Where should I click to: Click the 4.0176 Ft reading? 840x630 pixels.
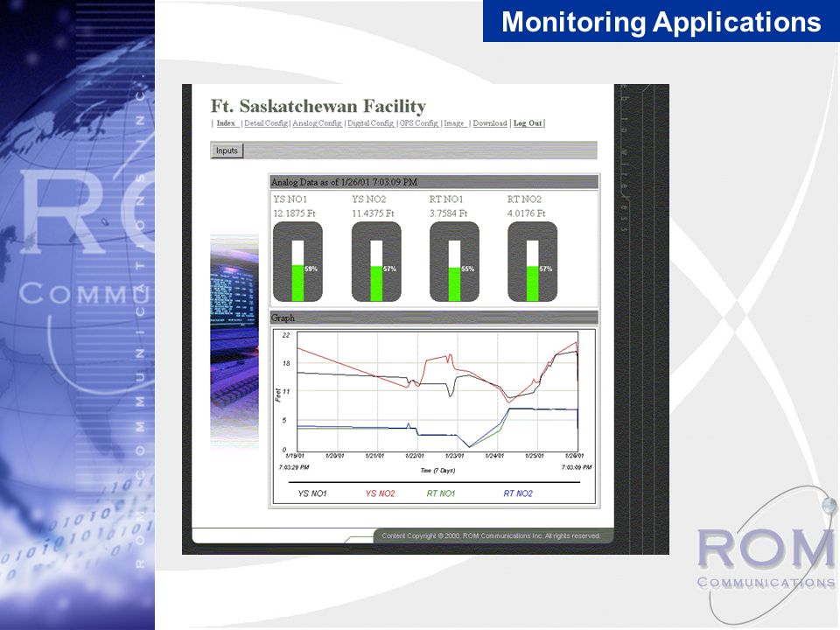click(x=527, y=213)
